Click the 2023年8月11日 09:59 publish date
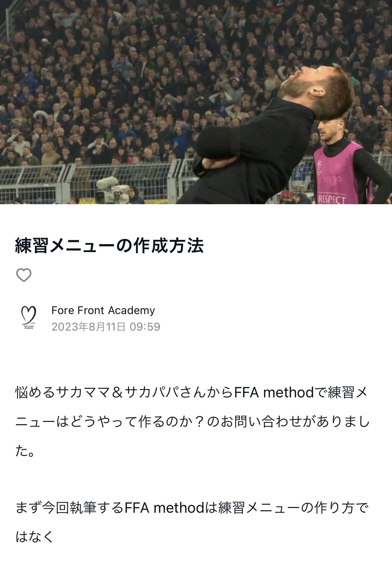This screenshot has height=564, width=392. 106,327
